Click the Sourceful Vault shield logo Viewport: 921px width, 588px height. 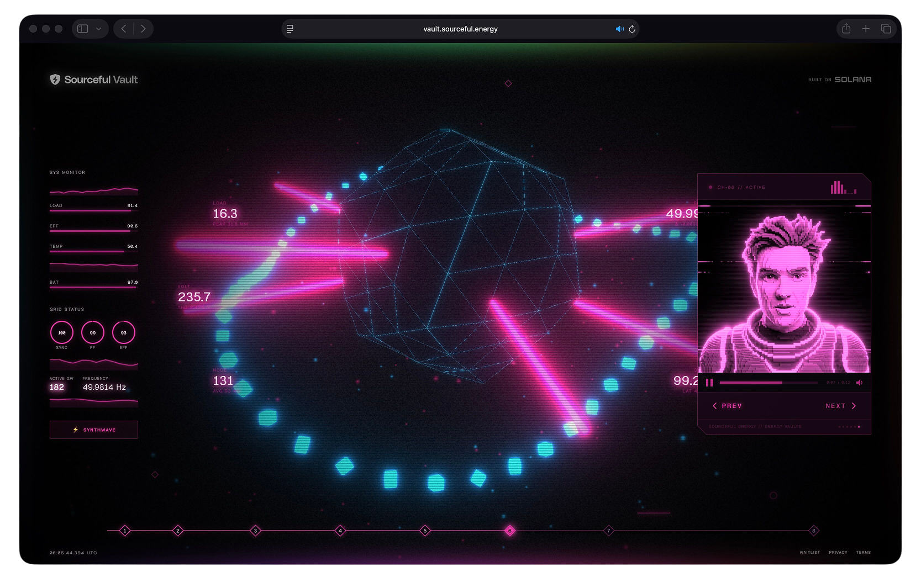[x=55, y=80]
